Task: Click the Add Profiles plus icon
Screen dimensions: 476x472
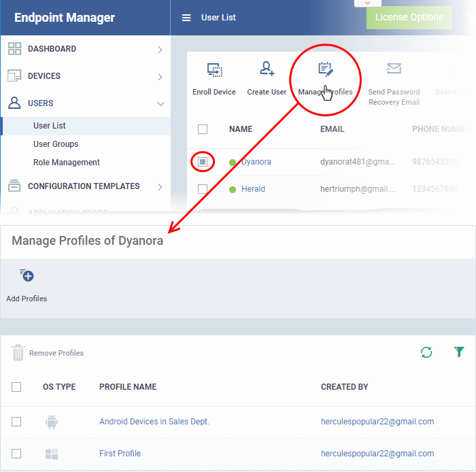Action: [27, 275]
